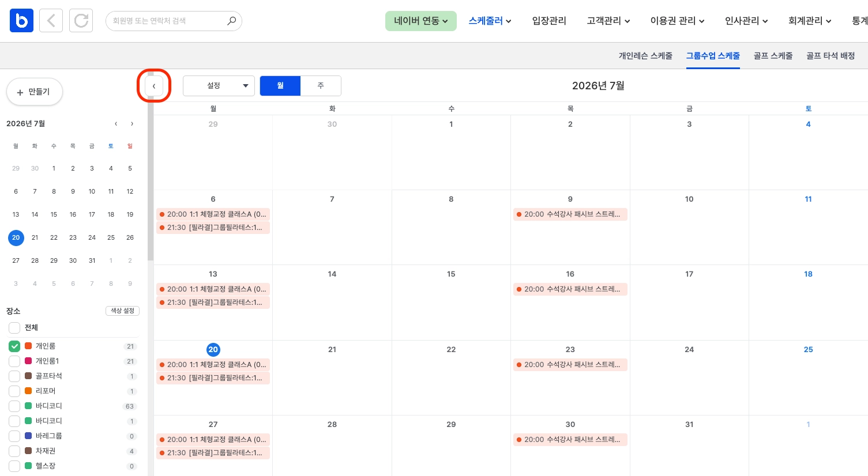868x476 pixels.
Task: Check the 차재권 checkbox
Action: point(14,451)
